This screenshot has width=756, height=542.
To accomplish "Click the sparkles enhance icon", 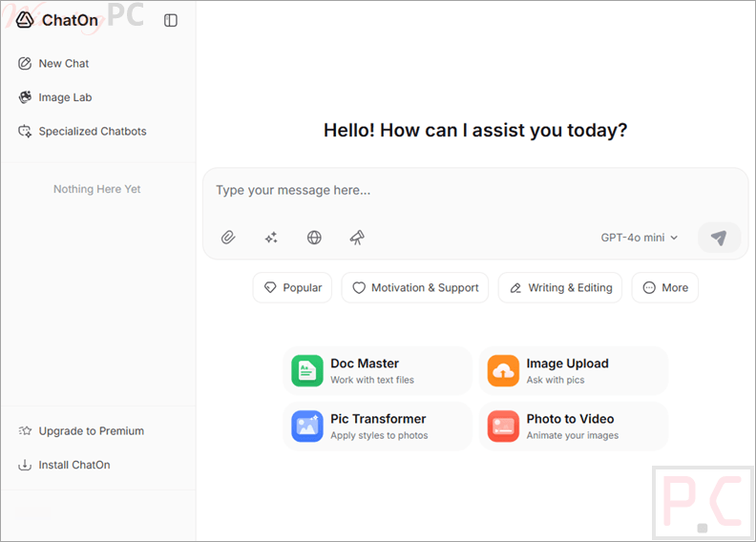I will [271, 238].
